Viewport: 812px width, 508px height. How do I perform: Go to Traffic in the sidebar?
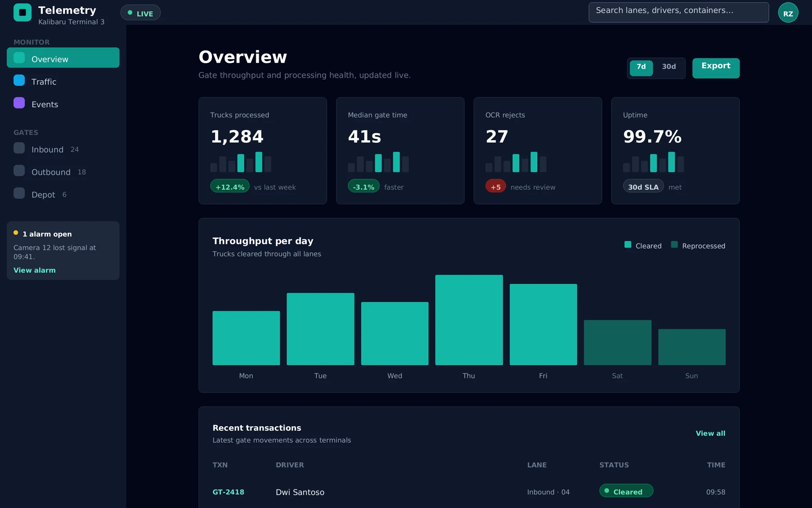(x=63, y=81)
